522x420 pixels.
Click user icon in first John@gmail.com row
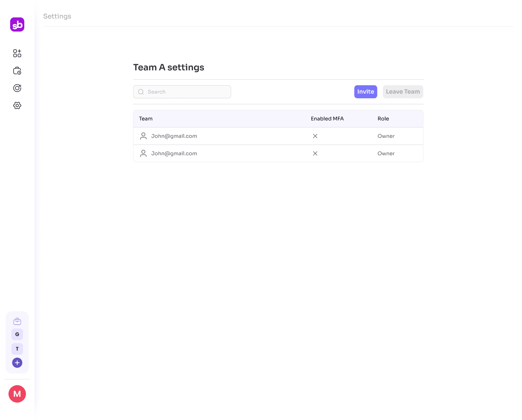pos(144,136)
